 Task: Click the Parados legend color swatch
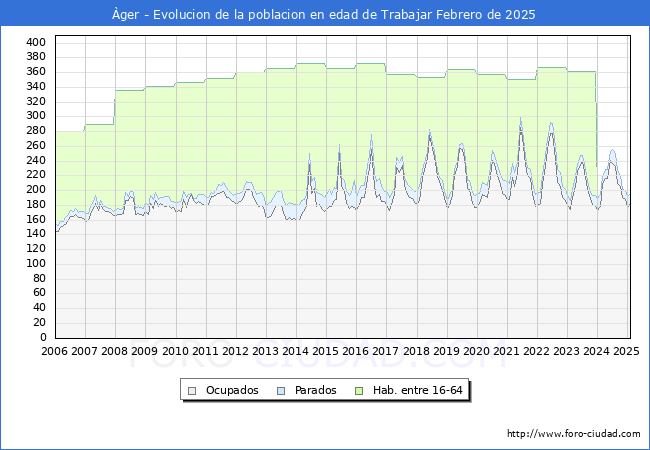point(281,391)
